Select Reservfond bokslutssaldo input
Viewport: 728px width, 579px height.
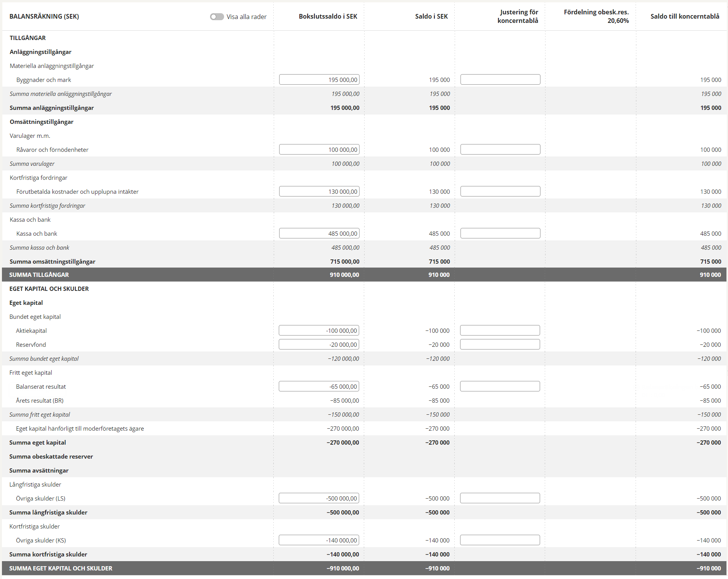click(x=318, y=344)
